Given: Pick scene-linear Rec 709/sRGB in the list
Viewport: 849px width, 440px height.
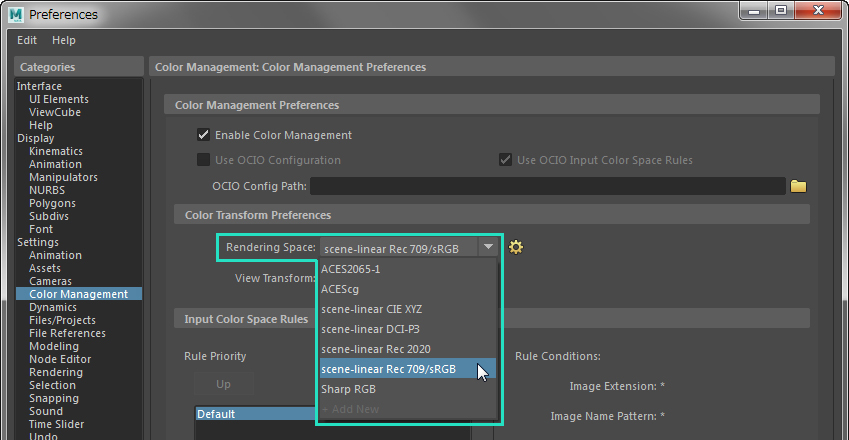Looking at the screenshot, I should (x=407, y=369).
